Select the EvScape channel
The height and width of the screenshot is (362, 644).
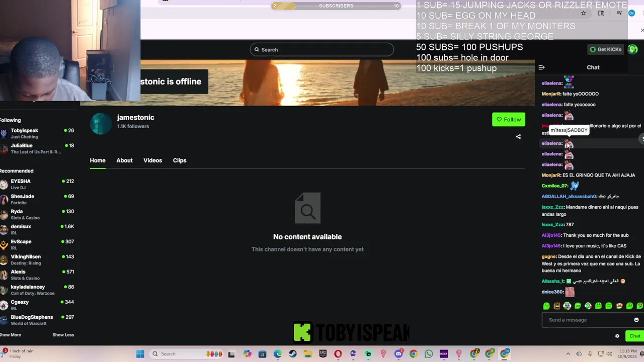[x=37, y=244]
